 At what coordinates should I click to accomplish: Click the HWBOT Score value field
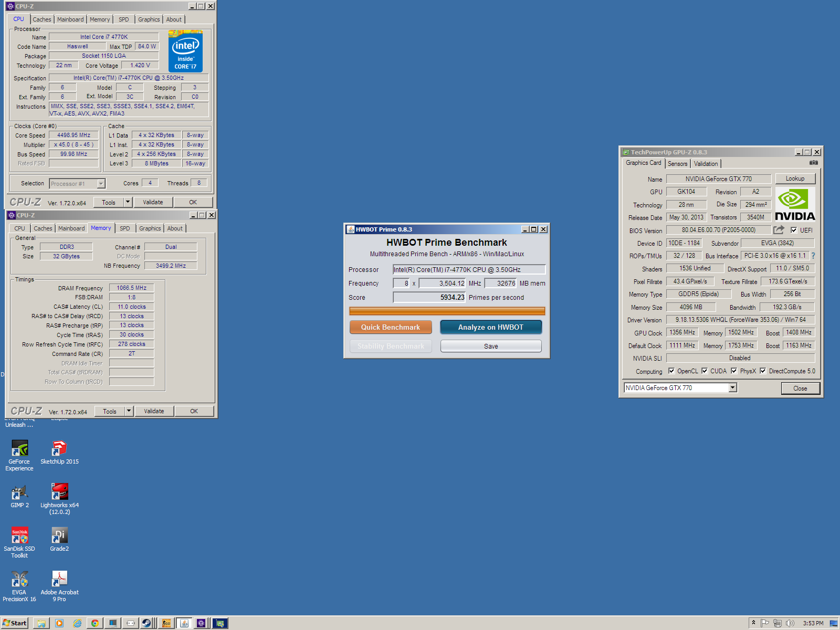pyautogui.click(x=429, y=297)
